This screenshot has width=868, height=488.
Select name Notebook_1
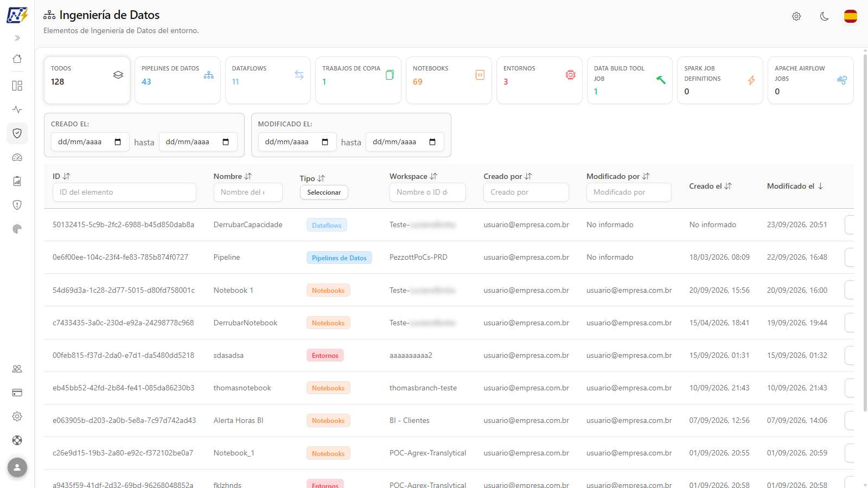[x=234, y=453]
